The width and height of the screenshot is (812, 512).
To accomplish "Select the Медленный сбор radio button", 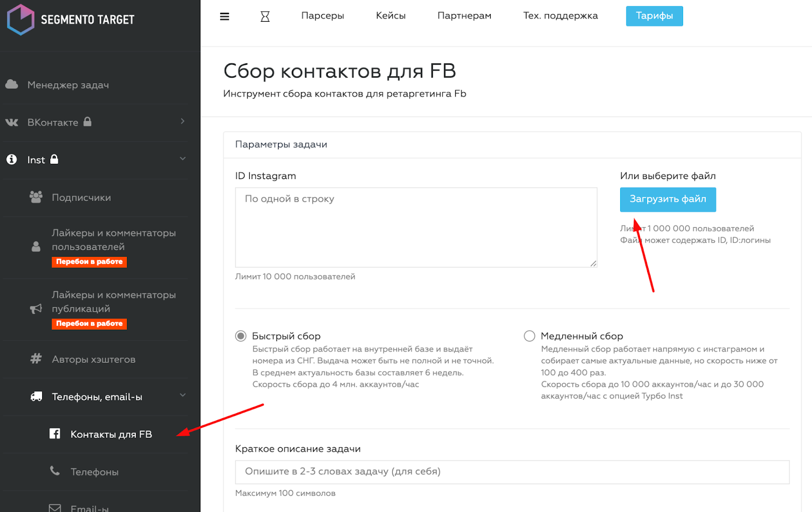I will pyautogui.click(x=529, y=336).
